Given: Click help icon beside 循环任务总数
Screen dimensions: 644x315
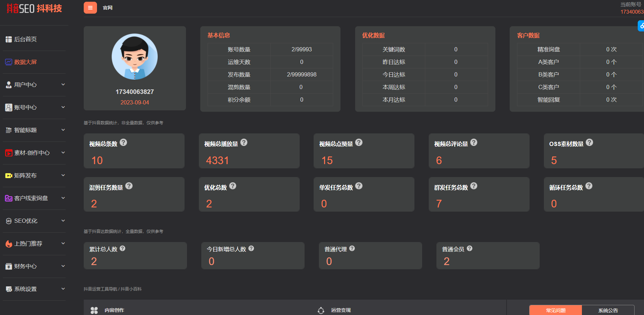Looking at the screenshot, I should [x=589, y=186].
